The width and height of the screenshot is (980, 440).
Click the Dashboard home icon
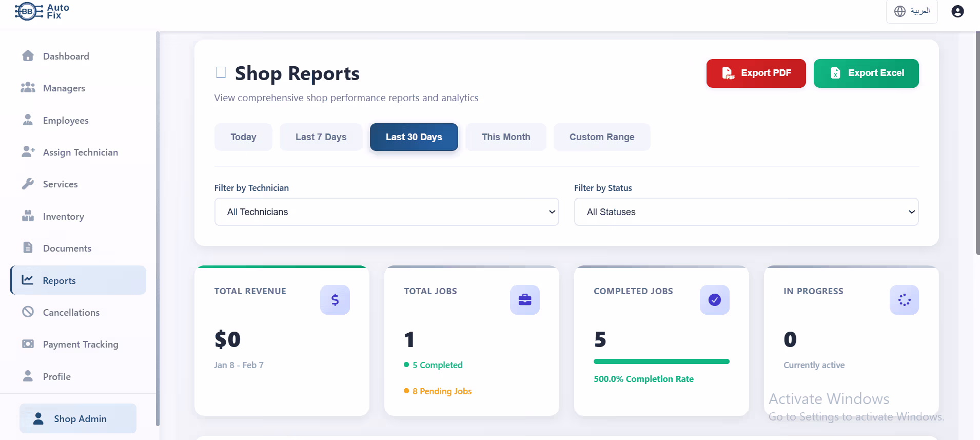[x=28, y=56]
